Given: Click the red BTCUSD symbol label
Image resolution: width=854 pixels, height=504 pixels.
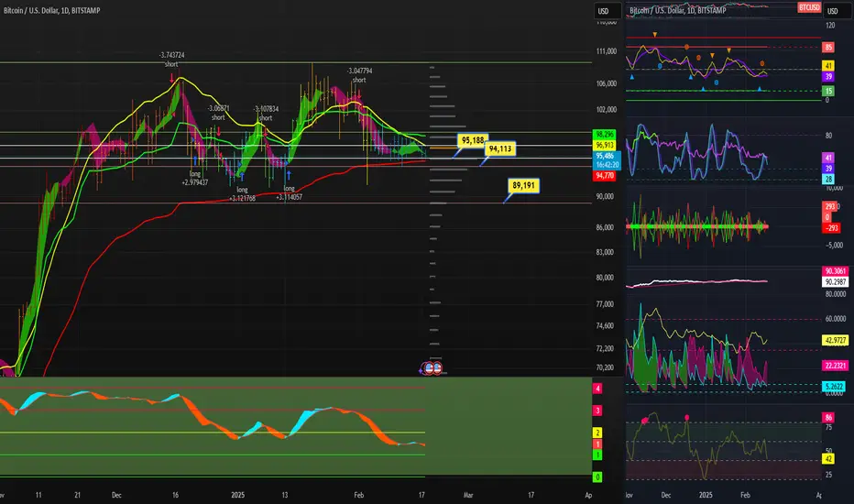Looking at the screenshot, I should (809, 7).
